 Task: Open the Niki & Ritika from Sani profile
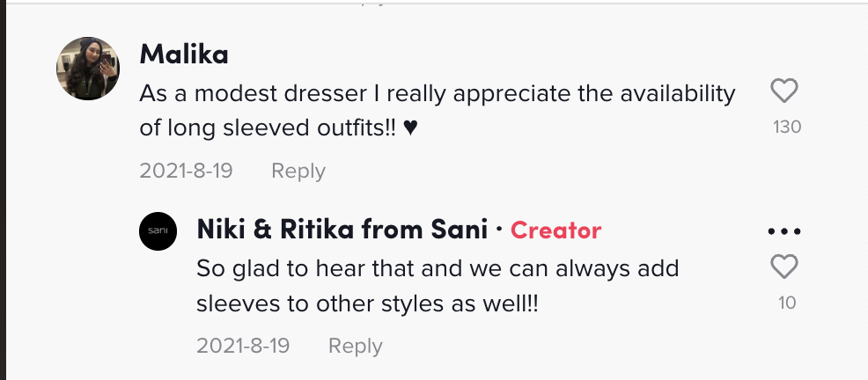coord(342,230)
